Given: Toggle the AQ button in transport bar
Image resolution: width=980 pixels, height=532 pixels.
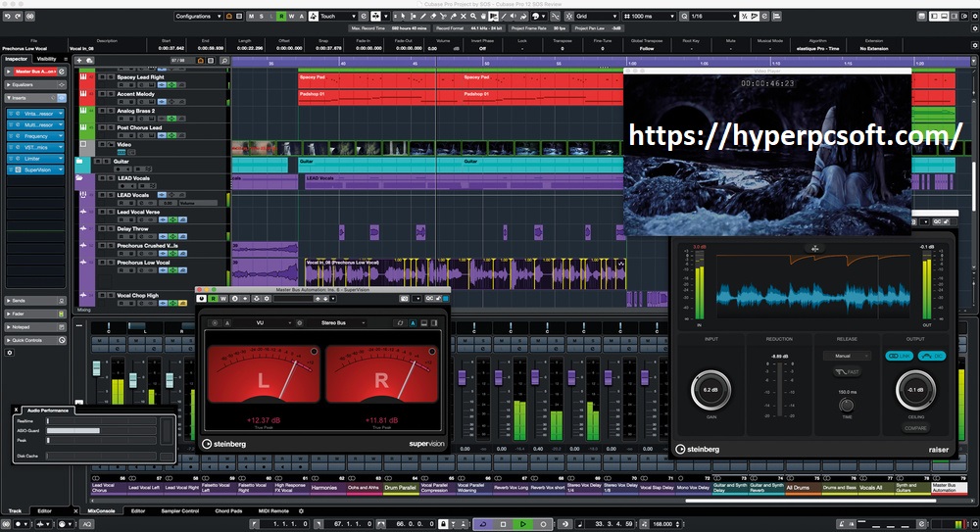Looking at the screenshot, I should tap(87, 524).
